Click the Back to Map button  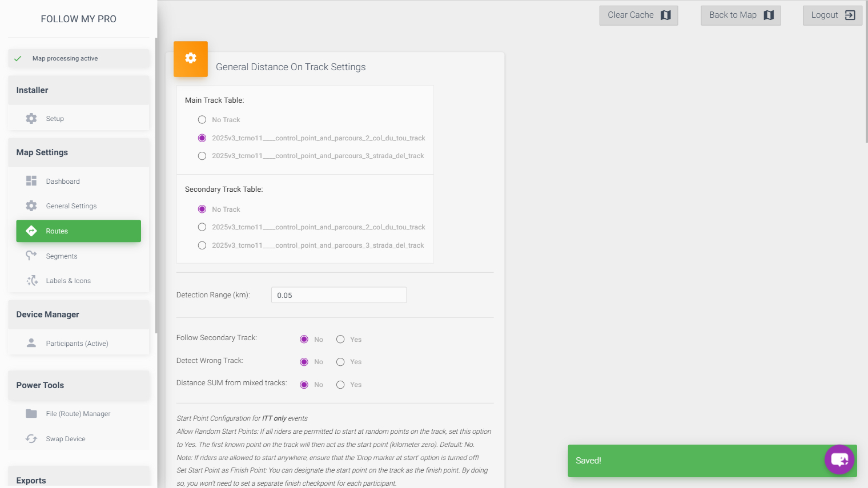pos(741,15)
